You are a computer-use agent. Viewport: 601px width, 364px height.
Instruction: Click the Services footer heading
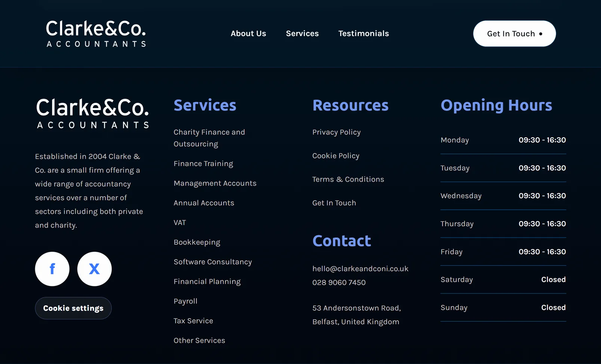(205, 105)
